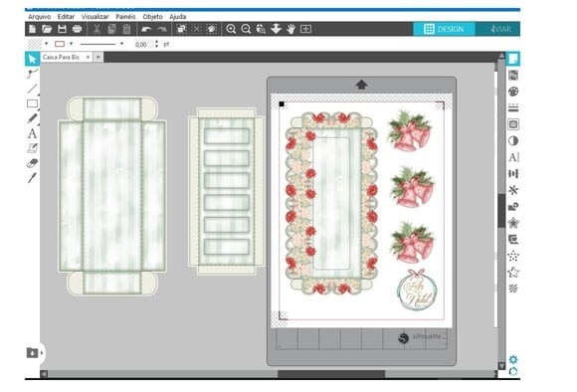Screen dimensions: 577x392
Task: Save the document using the floppy icon
Action: 63,29
